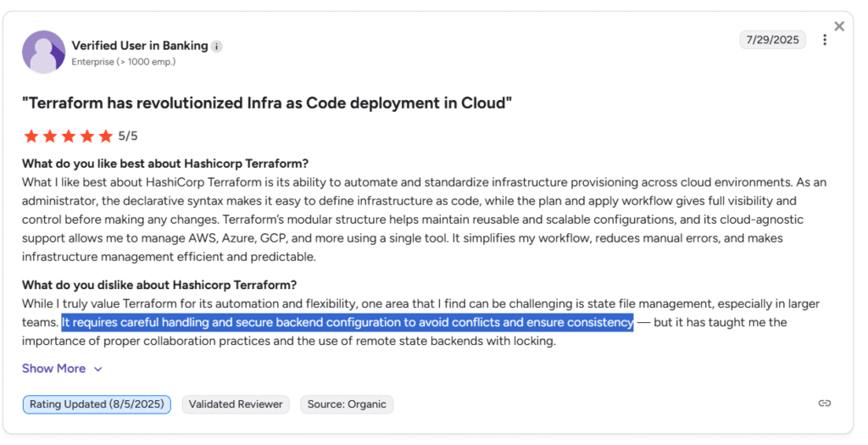The height and width of the screenshot is (445, 868).
Task: Click the info icon beside Verified User in Banking
Action: tap(217, 47)
